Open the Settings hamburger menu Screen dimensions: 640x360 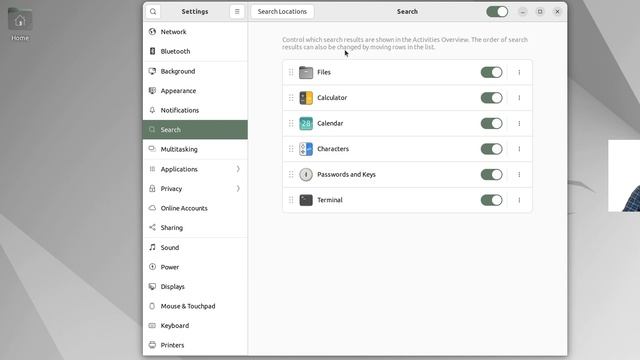pyautogui.click(x=237, y=11)
